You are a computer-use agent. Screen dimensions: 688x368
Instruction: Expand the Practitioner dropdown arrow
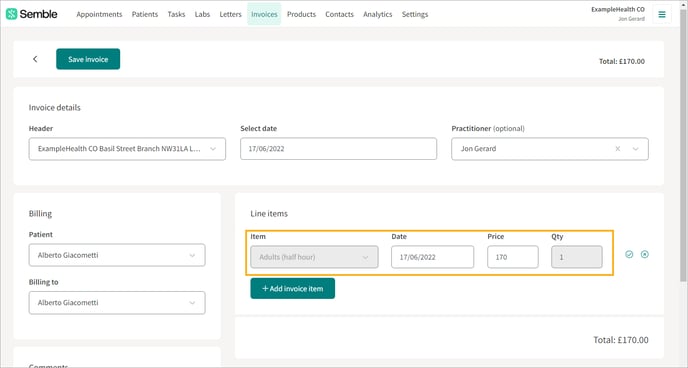point(635,149)
